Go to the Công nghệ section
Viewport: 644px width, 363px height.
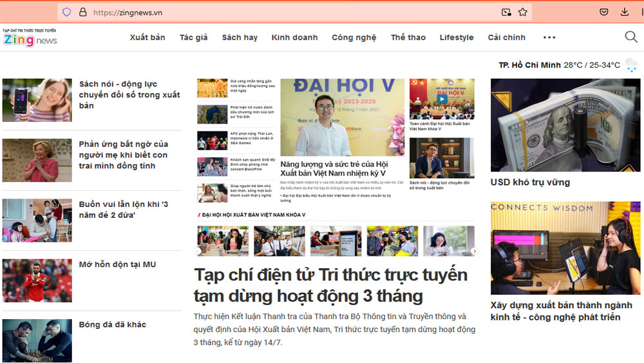pyautogui.click(x=354, y=37)
